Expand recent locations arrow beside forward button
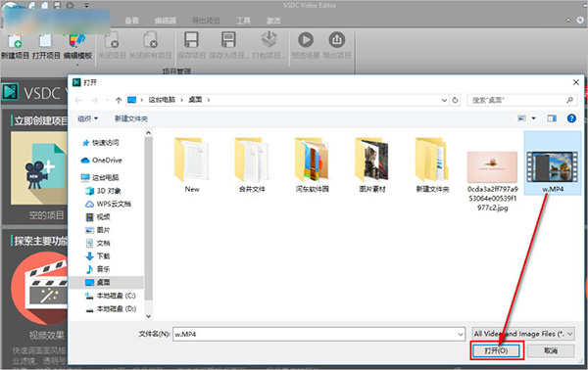Viewport: 588px width, 370px height. [x=107, y=100]
